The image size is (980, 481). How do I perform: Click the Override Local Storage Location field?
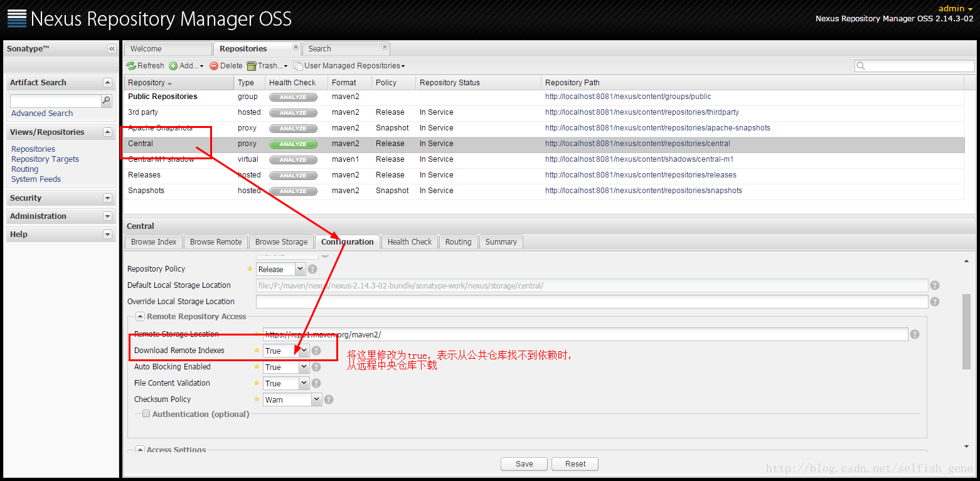tap(592, 302)
